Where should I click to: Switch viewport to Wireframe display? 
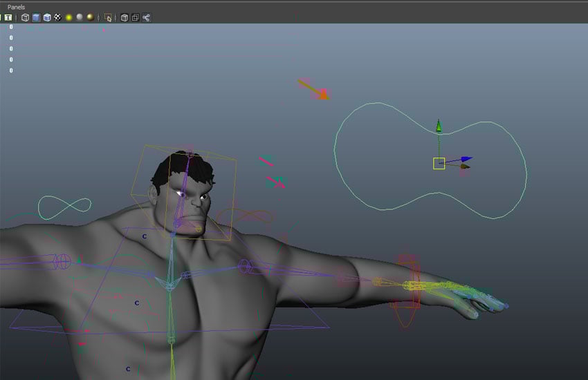coord(25,17)
